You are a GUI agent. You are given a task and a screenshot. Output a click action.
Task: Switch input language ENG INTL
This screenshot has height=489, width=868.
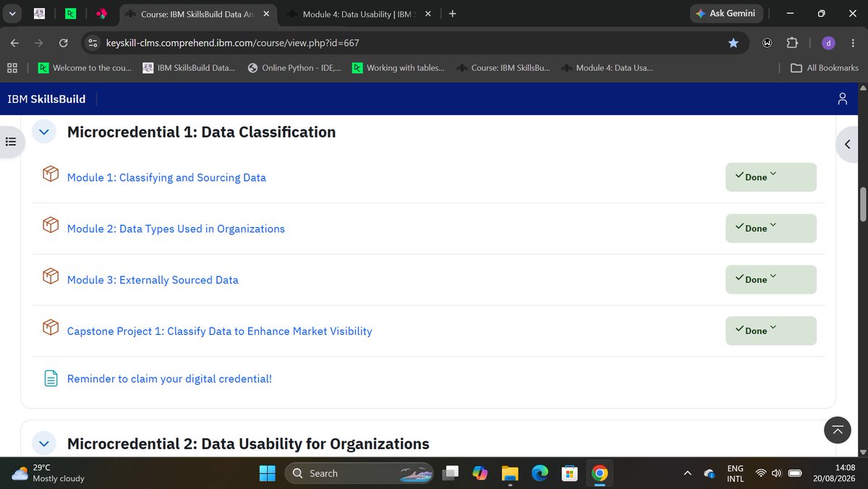[735, 473]
